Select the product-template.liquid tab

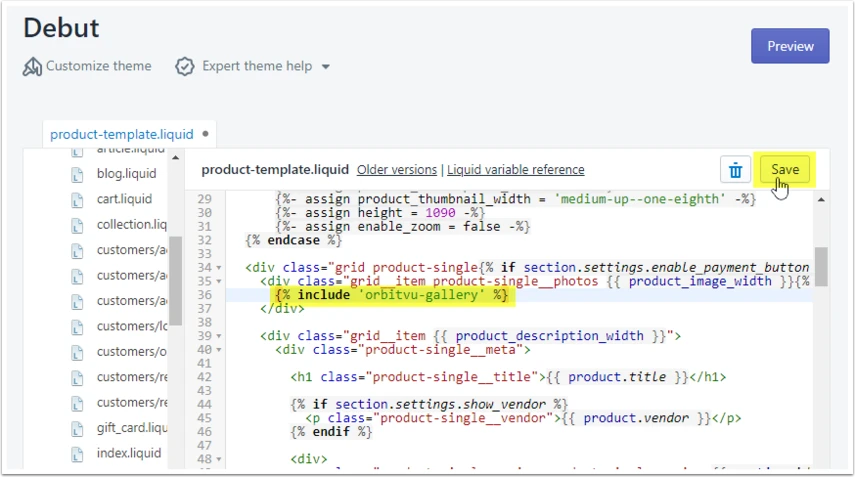pyautogui.click(x=122, y=134)
